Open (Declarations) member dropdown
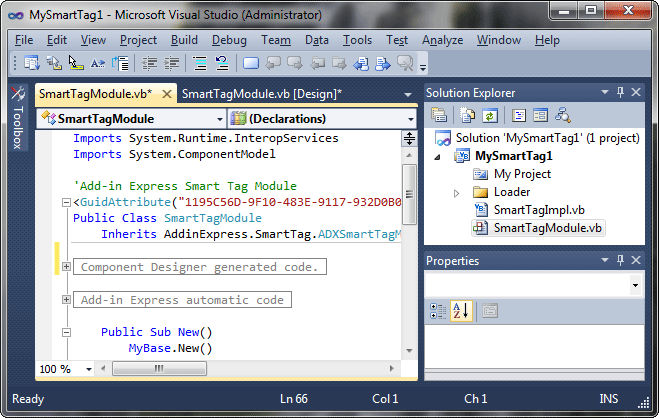This screenshot has width=659, height=418. [x=411, y=119]
